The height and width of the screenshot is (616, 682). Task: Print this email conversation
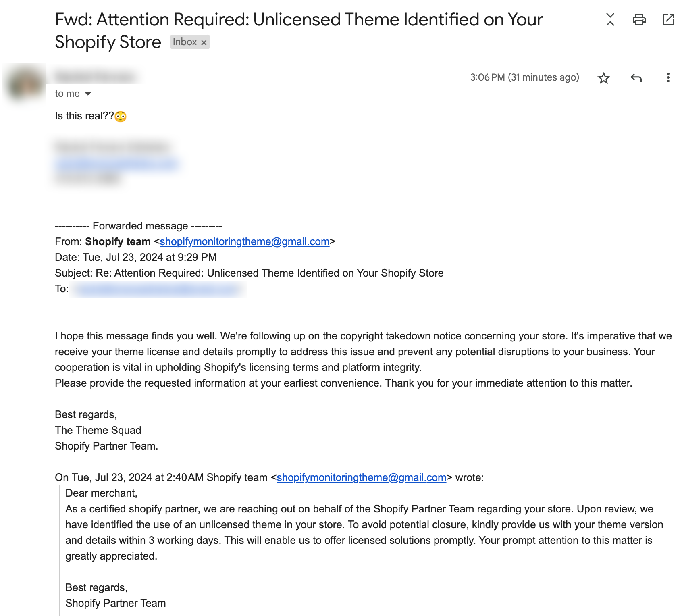[639, 19]
